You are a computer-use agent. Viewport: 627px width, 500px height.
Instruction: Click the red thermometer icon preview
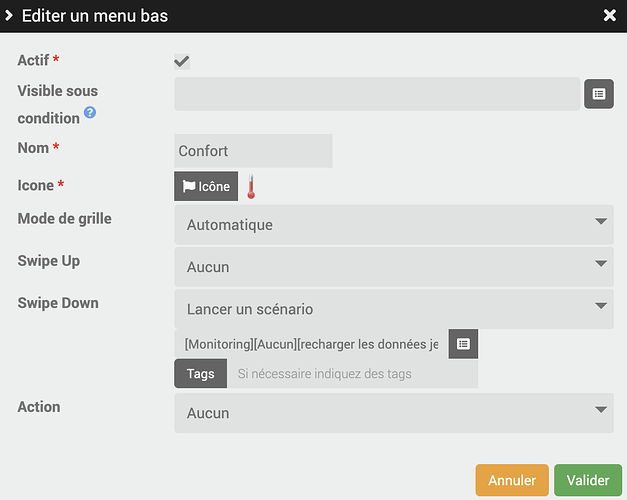[x=251, y=186]
